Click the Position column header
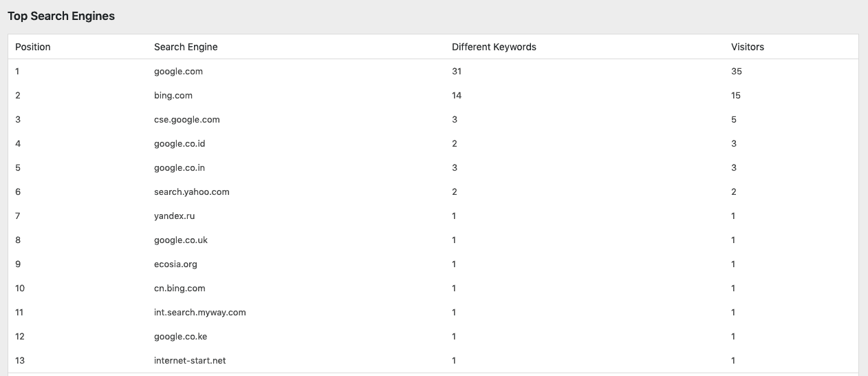 pos(33,47)
